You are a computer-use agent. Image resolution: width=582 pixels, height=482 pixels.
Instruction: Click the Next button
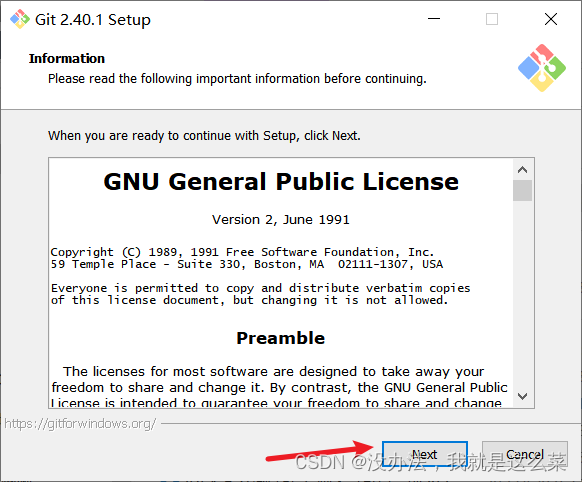[425, 454]
